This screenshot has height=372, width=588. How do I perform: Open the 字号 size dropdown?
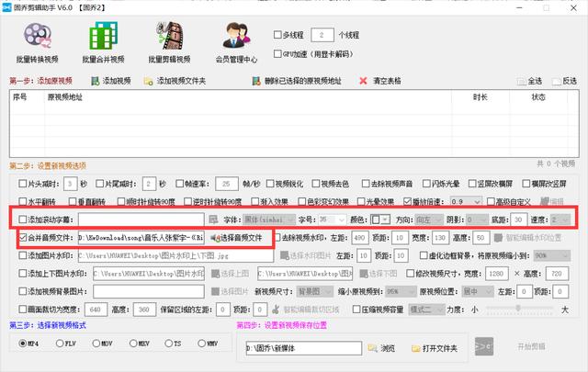coord(332,220)
